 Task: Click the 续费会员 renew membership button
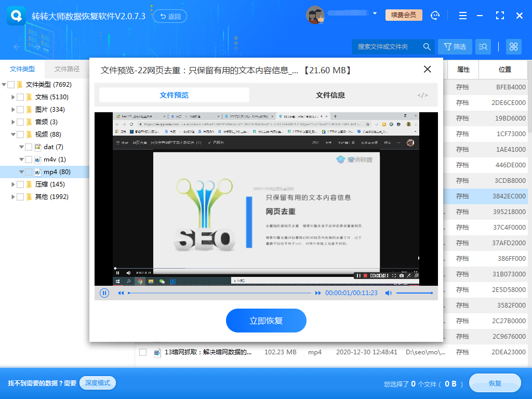404,15
